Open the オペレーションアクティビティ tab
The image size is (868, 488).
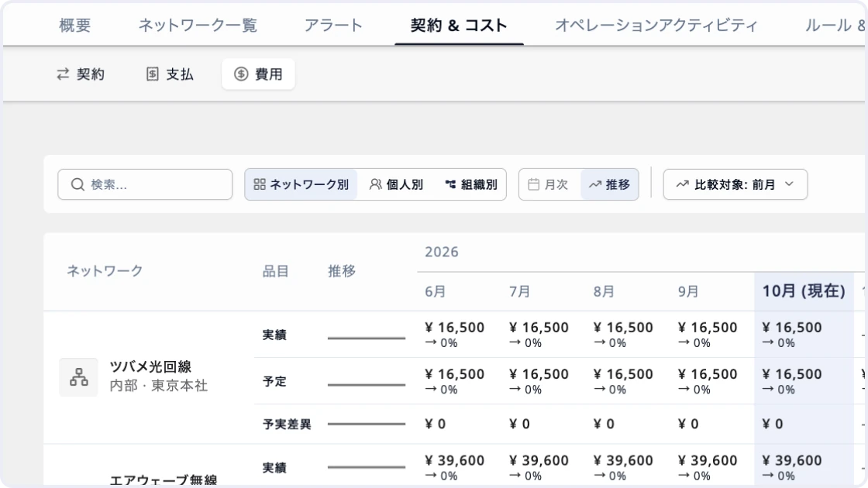click(656, 26)
